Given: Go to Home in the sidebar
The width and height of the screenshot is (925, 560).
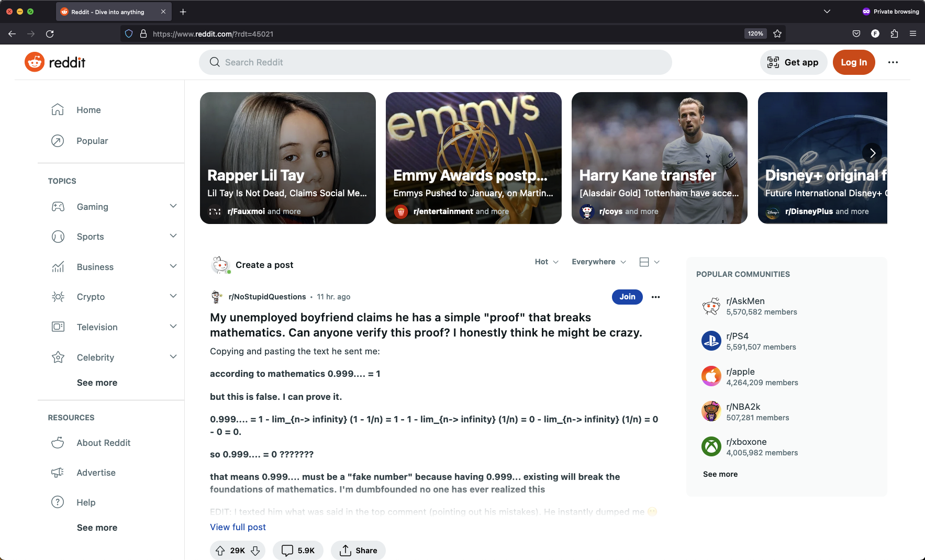Looking at the screenshot, I should click(x=88, y=110).
